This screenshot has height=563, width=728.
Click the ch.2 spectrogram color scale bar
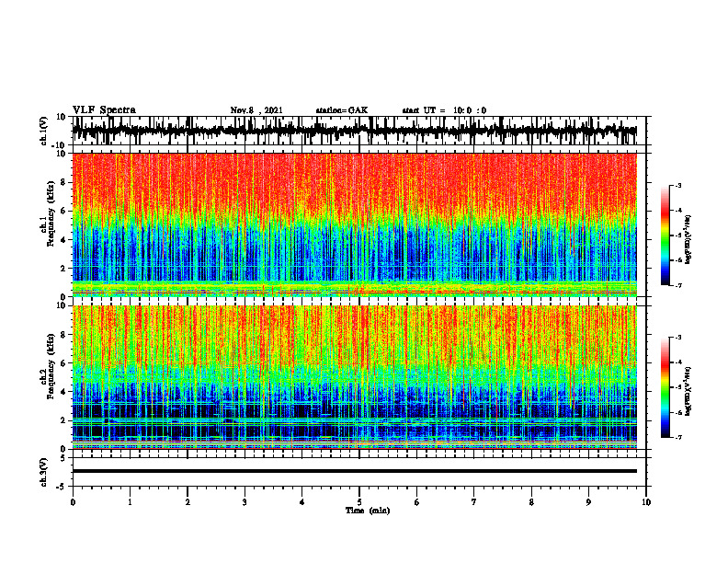click(x=665, y=387)
